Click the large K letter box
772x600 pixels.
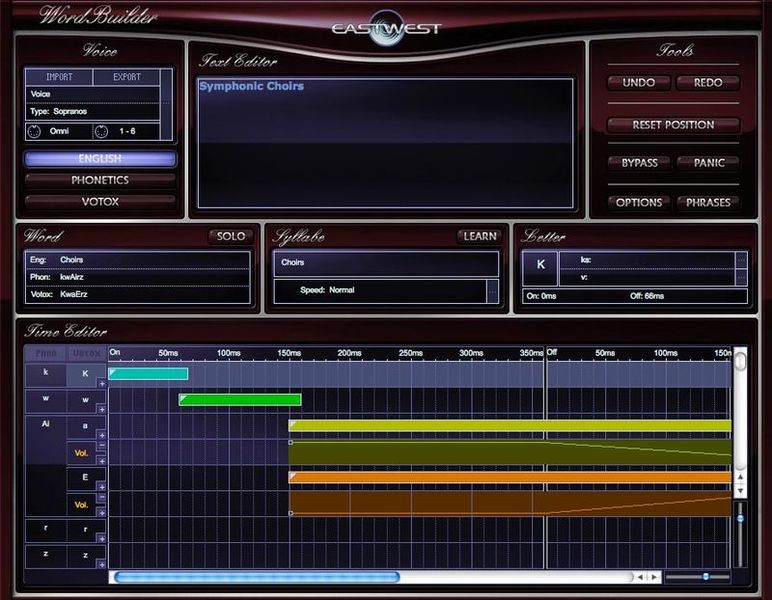coord(540,268)
